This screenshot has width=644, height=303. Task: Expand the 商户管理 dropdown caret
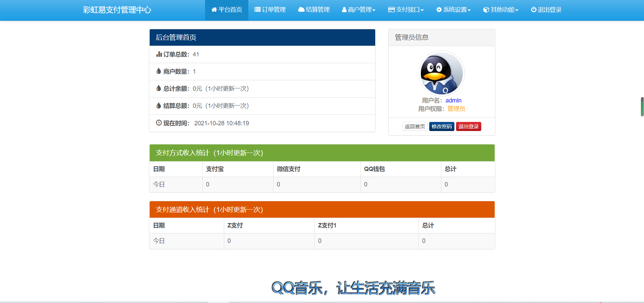point(374,10)
